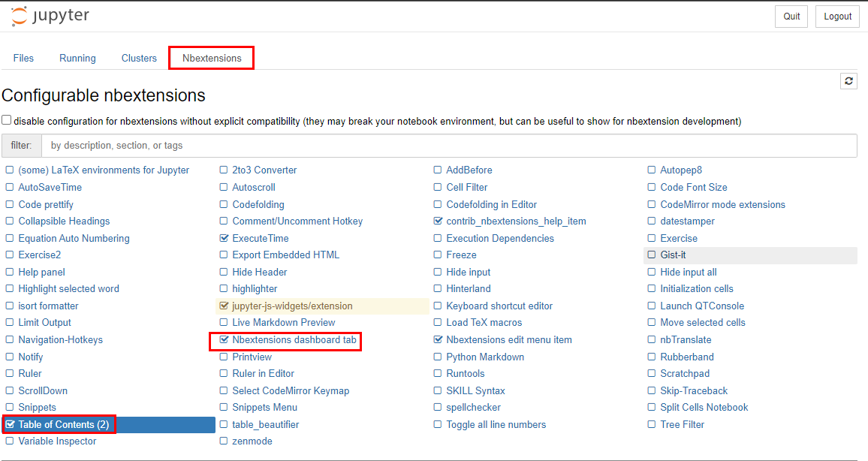Toggle disable configuration without explicit compatibility checkbox
This screenshot has width=868, height=461.
coord(7,120)
